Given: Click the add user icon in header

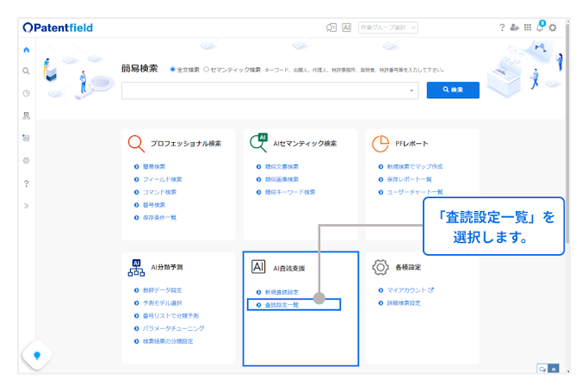Looking at the screenshot, I should pyautogui.click(x=515, y=28).
